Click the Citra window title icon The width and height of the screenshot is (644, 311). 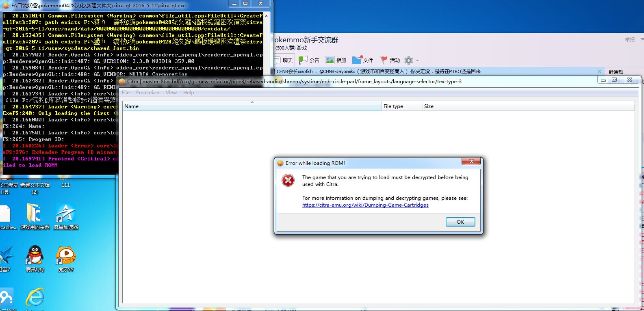[122, 82]
